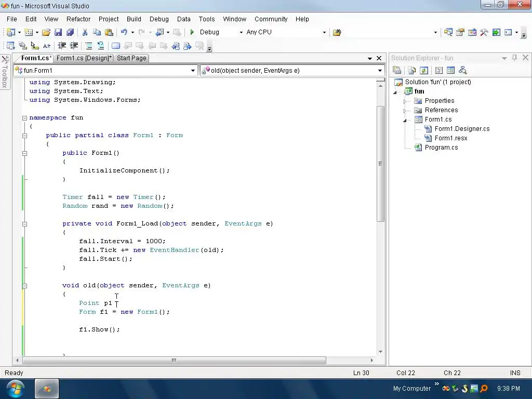The height and width of the screenshot is (399, 532).
Task: Click the Refresh icon in Solution Explorer
Action: (424, 70)
